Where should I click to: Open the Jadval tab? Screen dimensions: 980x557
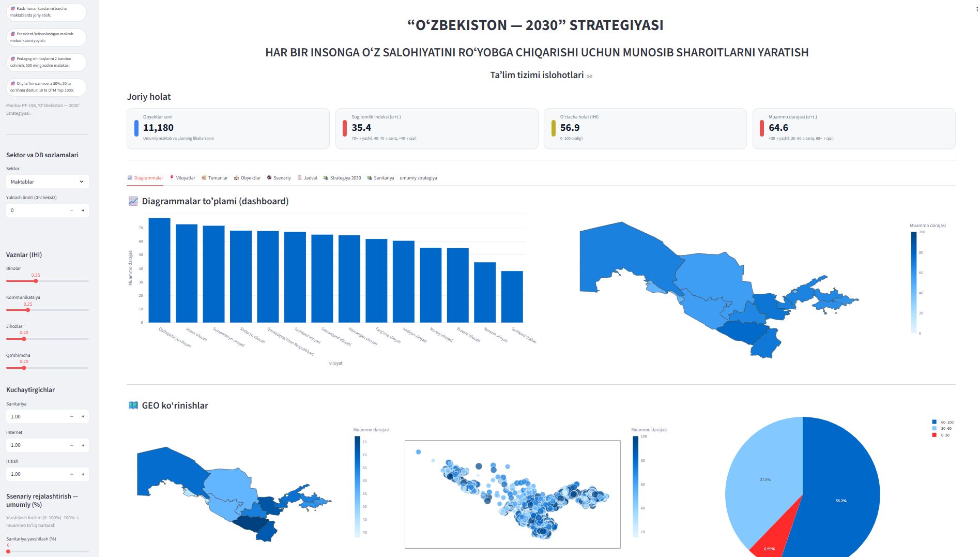[x=308, y=178]
